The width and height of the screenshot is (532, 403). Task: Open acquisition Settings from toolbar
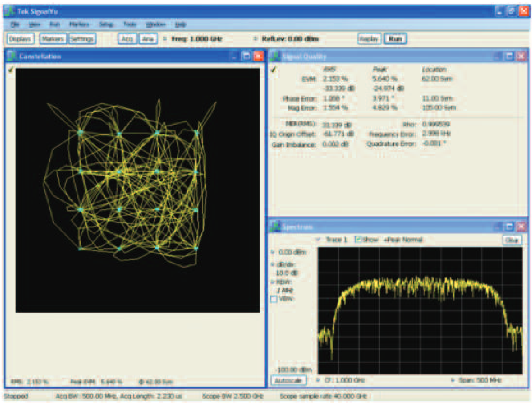(83, 39)
